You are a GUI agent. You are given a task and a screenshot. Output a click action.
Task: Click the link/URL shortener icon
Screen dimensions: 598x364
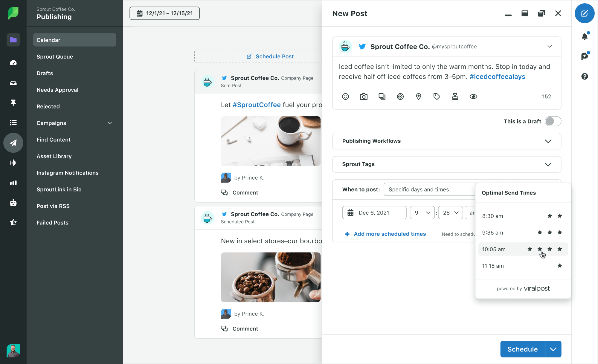pos(455,97)
